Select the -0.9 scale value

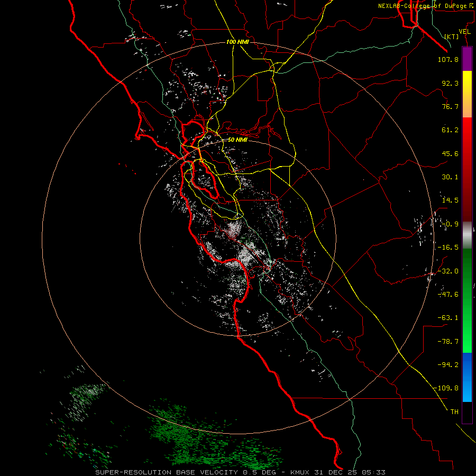(x=450, y=224)
